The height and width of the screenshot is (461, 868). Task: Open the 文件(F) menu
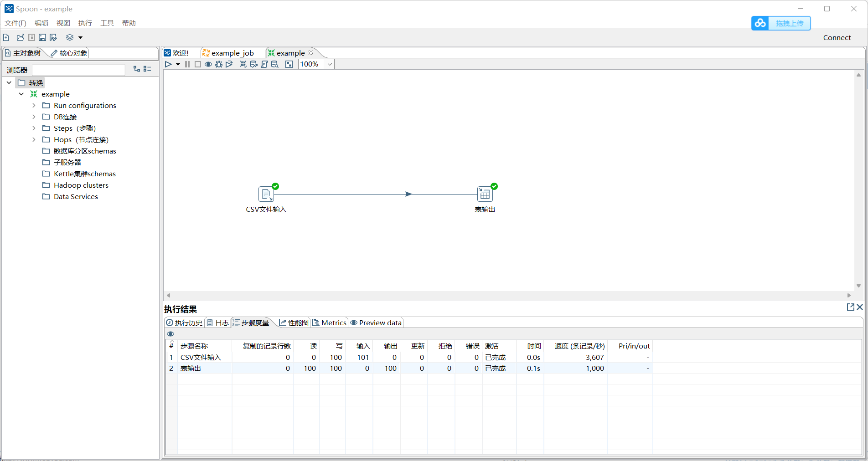click(x=15, y=23)
